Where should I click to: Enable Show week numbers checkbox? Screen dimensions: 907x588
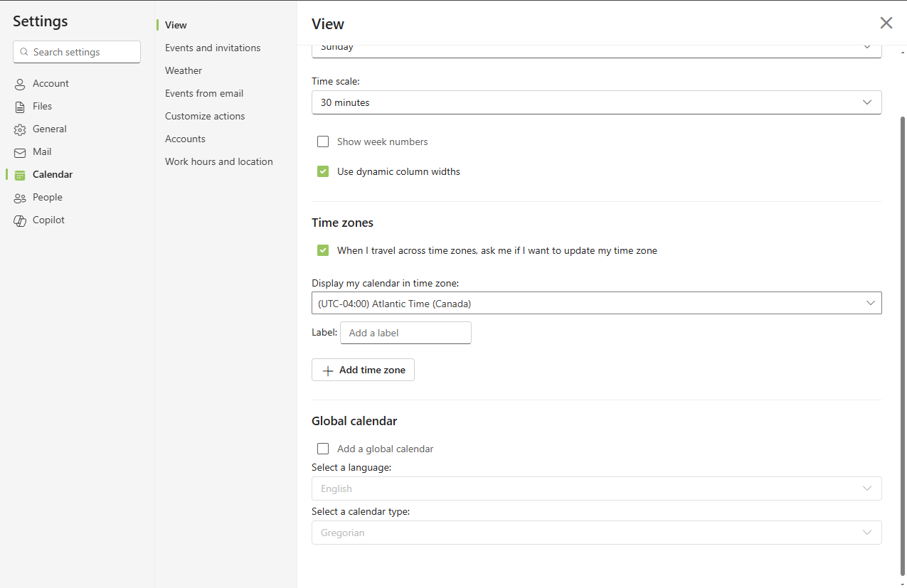pos(323,141)
